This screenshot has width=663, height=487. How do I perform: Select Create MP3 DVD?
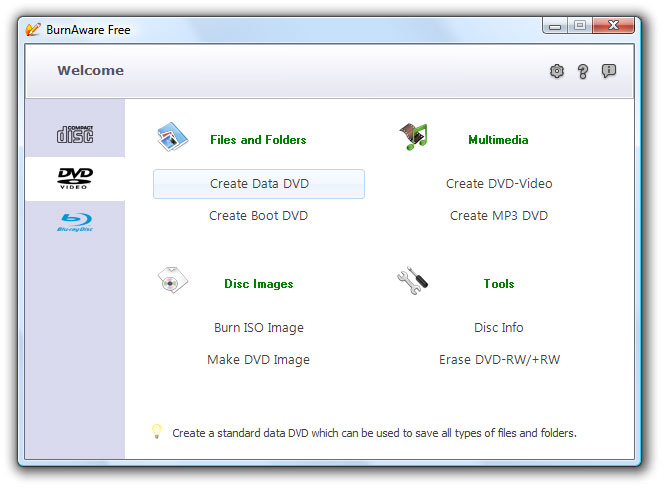[x=499, y=216]
